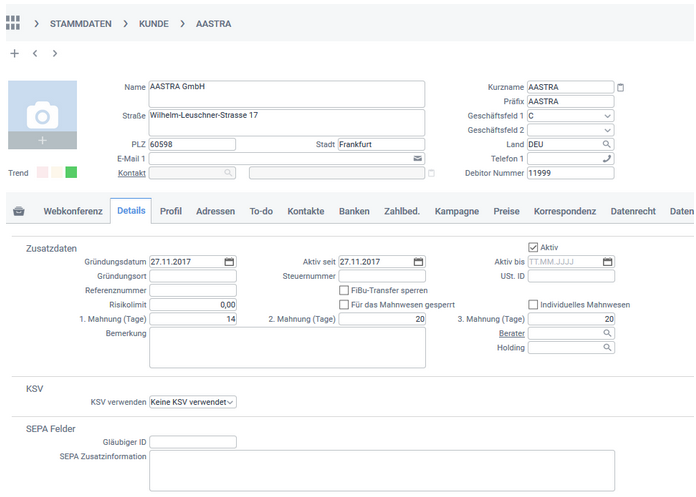Image resolution: width=696 pixels, height=497 pixels.
Task: Click the green Trend color indicator
Action: click(x=71, y=173)
